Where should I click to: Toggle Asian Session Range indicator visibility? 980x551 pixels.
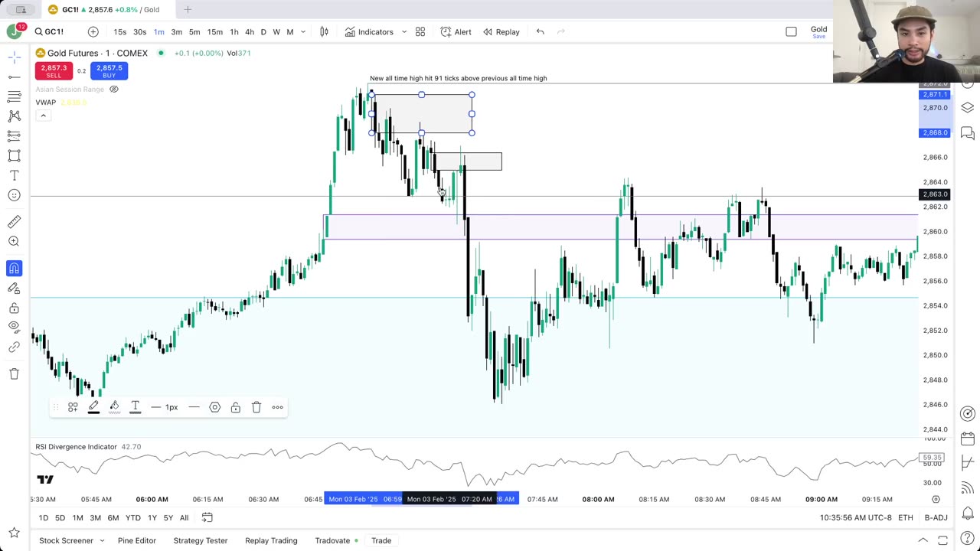[x=114, y=90]
